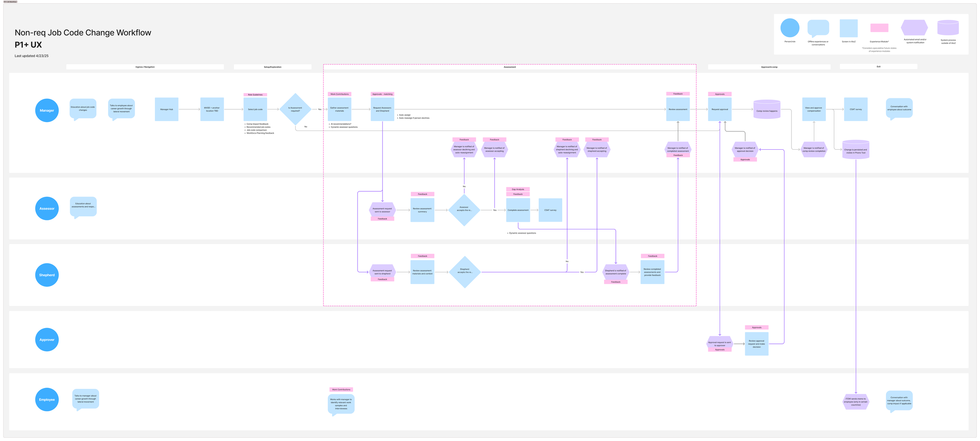
Task: Select the shepherd declining and auto-reassignment hexagon
Action: pos(567,149)
